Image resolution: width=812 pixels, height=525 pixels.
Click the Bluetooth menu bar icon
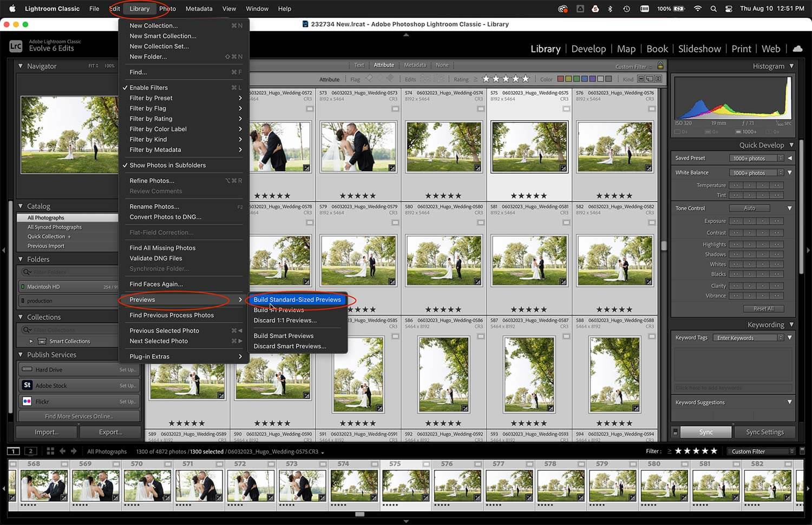[610, 9]
